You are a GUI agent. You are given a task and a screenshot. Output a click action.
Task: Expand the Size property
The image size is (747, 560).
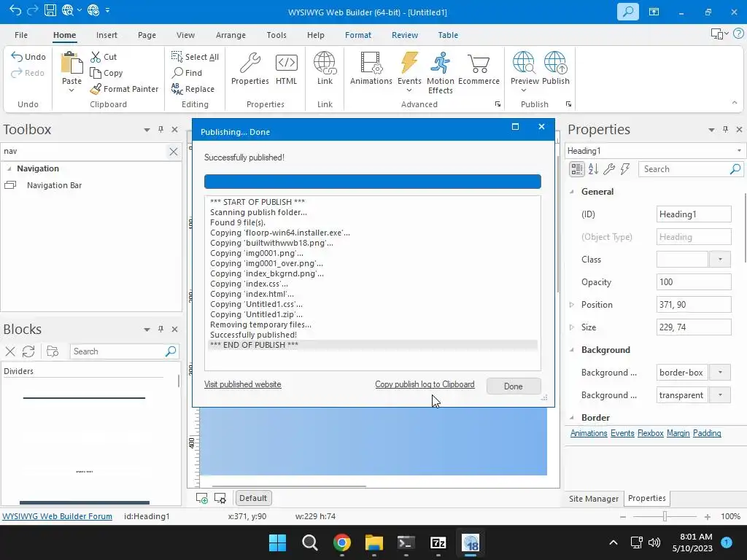click(x=572, y=327)
